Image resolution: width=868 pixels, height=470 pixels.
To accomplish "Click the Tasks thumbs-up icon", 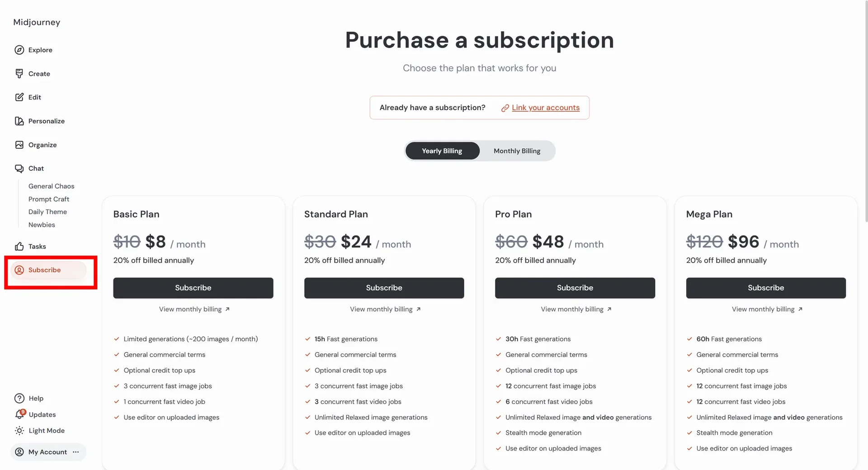I will pyautogui.click(x=19, y=246).
